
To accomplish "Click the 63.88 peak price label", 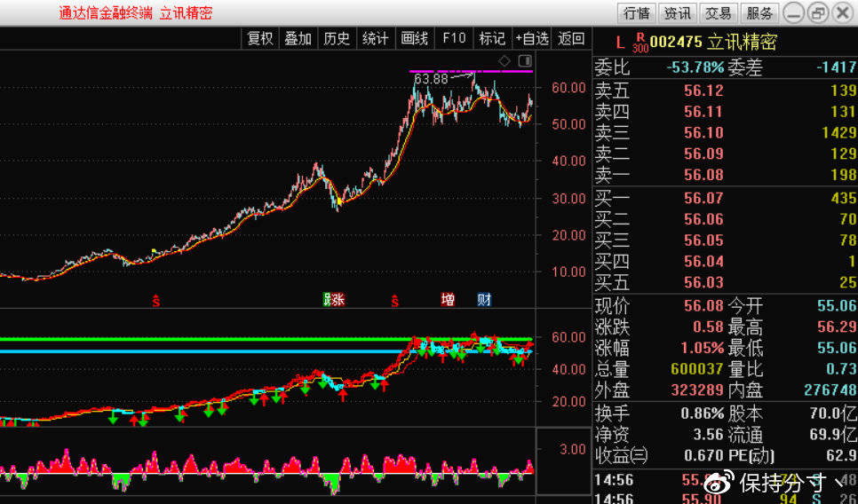I will pos(431,79).
